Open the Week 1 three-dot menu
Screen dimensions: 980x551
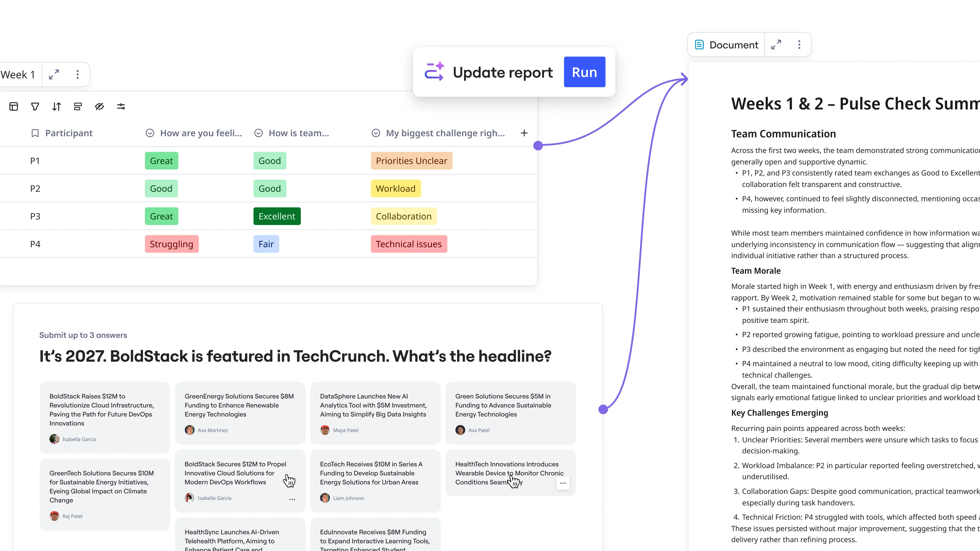click(x=78, y=74)
